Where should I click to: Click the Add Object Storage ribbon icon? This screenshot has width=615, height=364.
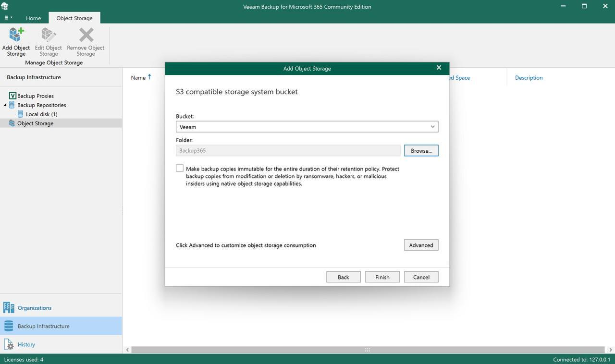pyautogui.click(x=16, y=36)
